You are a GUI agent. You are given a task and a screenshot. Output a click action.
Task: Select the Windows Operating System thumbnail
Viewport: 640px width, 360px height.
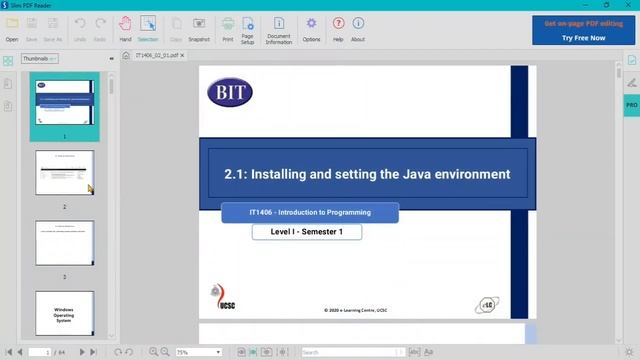tap(64, 313)
